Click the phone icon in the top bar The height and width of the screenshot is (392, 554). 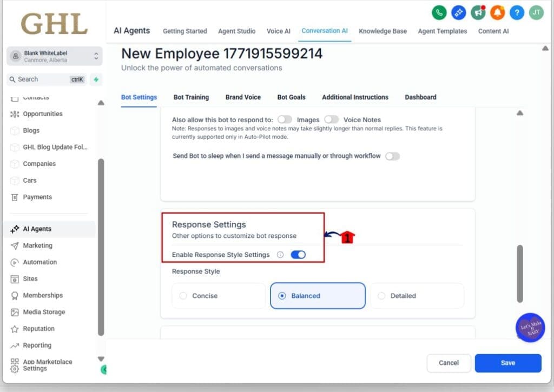438,11
